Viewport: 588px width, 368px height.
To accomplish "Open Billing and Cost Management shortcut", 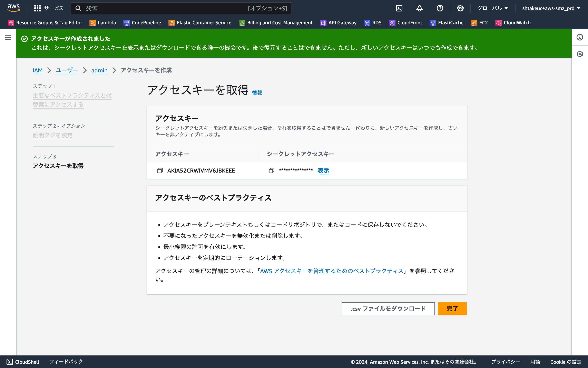I will [x=276, y=23].
